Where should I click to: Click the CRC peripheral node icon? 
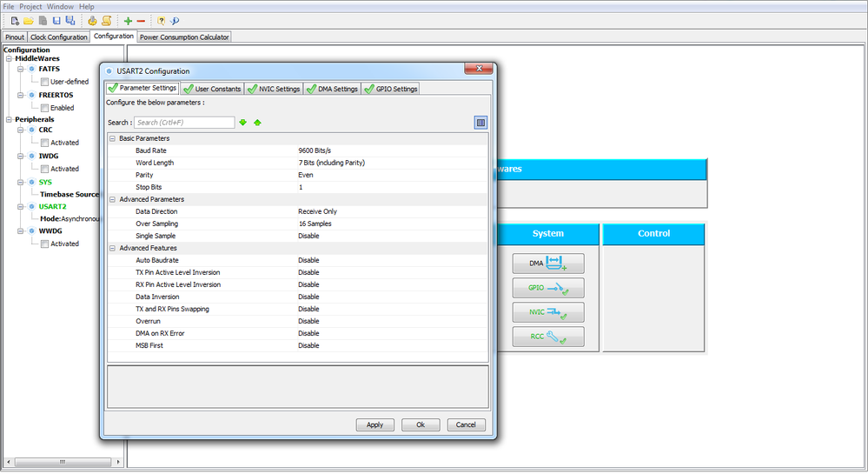coord(31,130)
